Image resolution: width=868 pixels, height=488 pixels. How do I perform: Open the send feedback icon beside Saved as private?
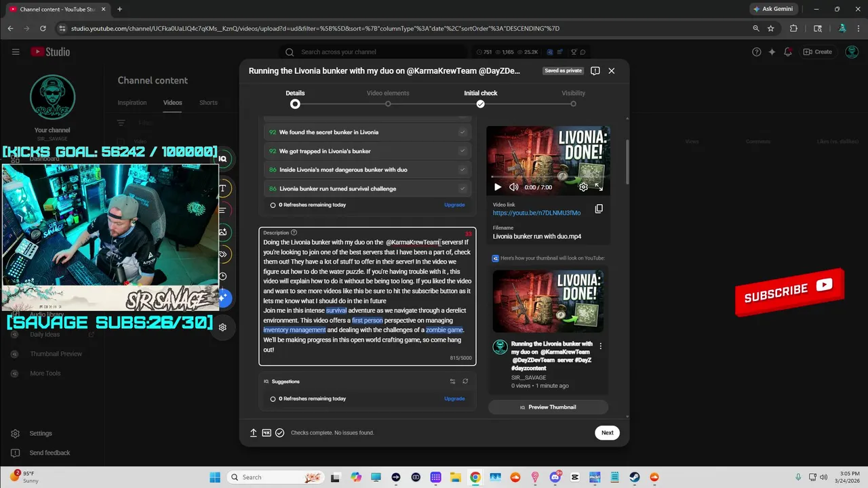tap(595, 70)
